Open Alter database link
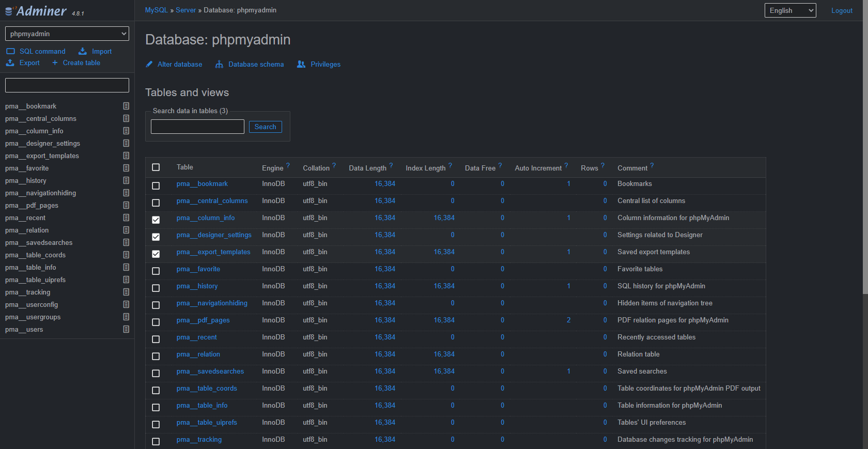The height and width of the screenshot is (449, 868). tap(174, 64)
